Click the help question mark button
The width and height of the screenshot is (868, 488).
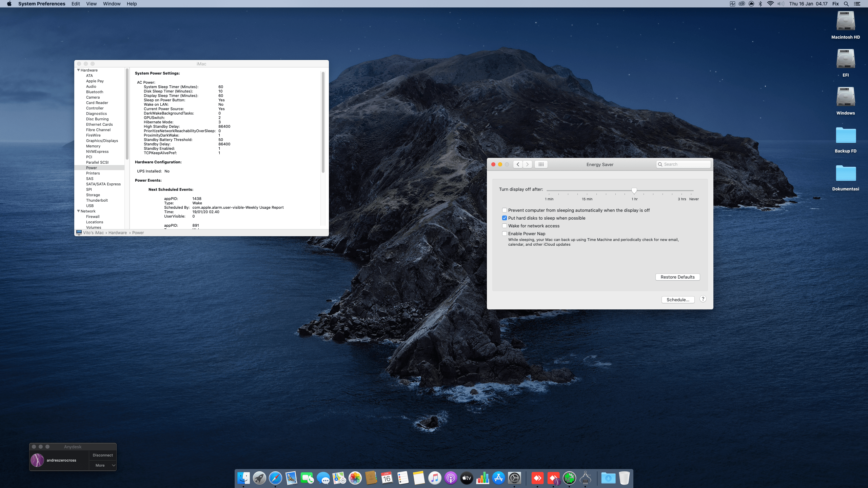click(x=703, y=299)
